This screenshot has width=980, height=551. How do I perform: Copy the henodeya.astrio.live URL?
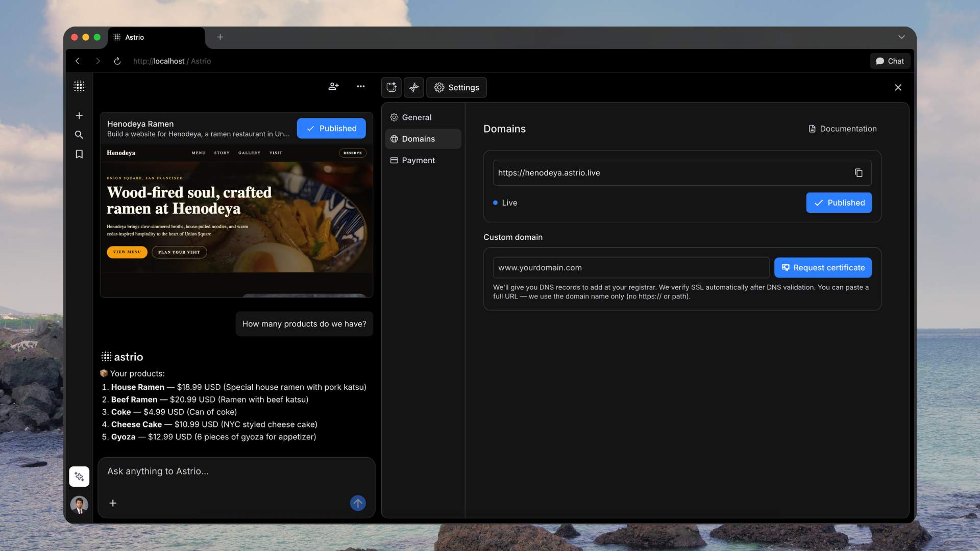(x=859, y=173)
